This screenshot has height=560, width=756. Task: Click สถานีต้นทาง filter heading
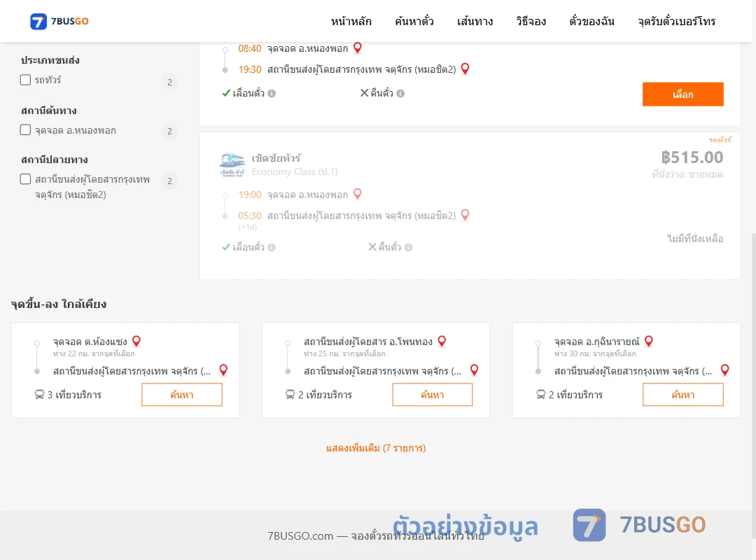(x=49, y=111)
